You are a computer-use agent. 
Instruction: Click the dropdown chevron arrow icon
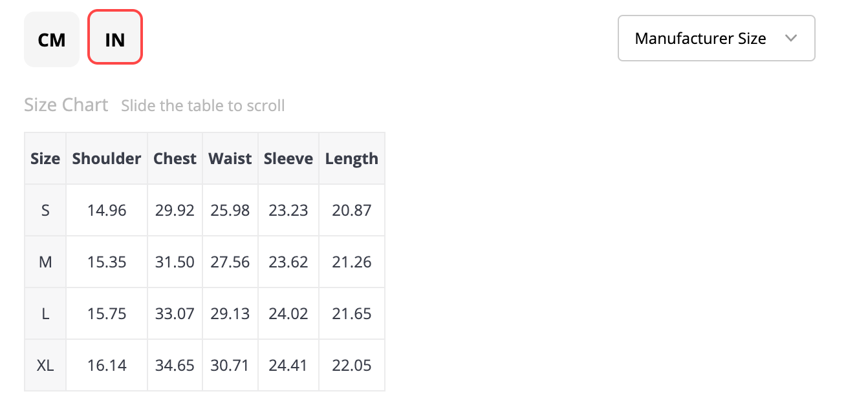(790, 38)
